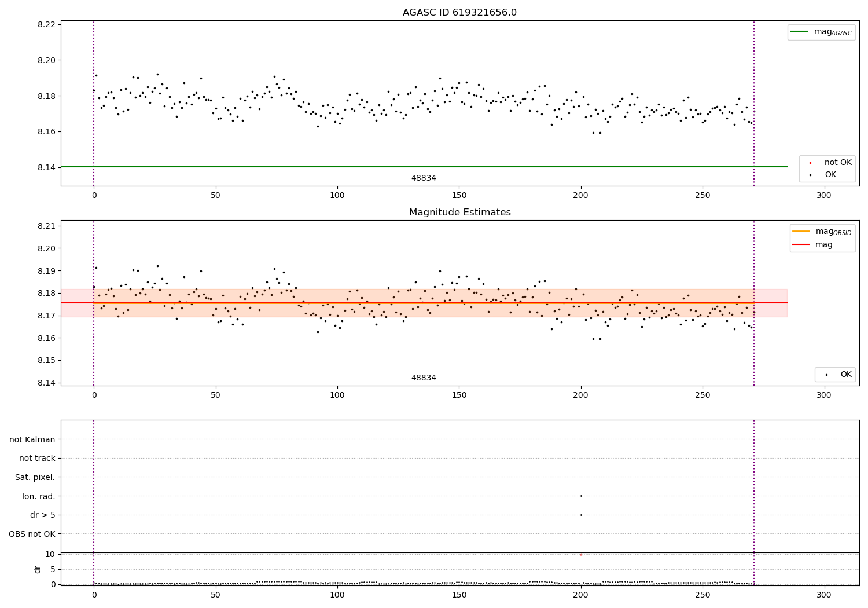
Task: Click the 'Ion. rad.' flag point at x=200
Action: tap(581, 496)
